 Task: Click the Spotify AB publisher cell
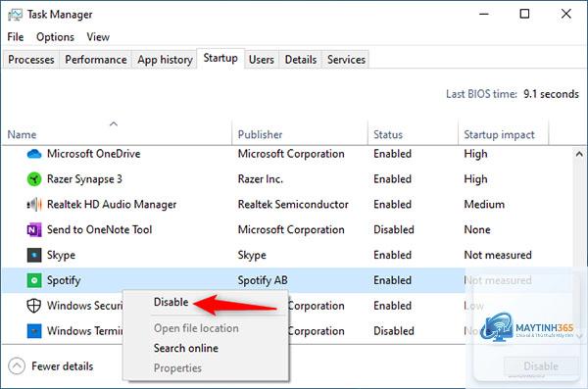263,280
